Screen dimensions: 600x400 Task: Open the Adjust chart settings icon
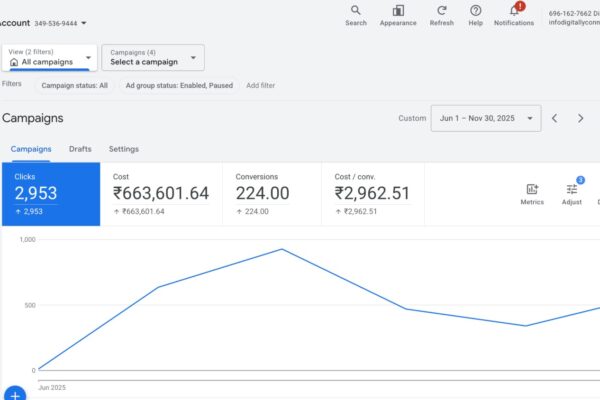572,189
